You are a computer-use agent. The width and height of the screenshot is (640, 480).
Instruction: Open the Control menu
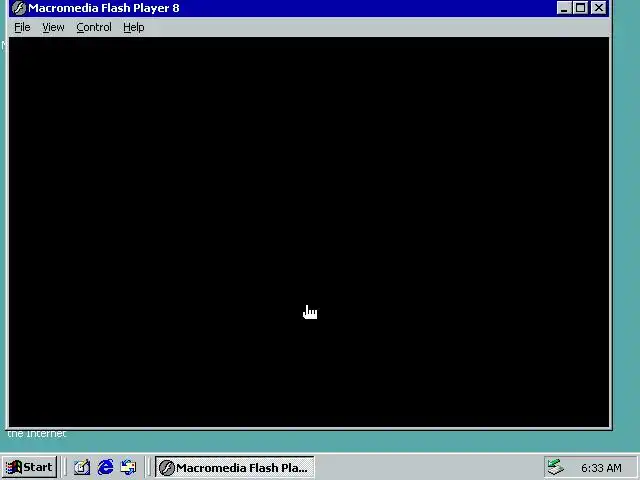[94, 27]
